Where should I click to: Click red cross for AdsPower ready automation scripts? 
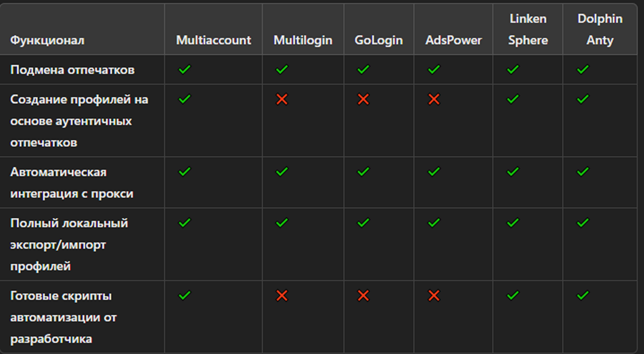pyautogui.click(x=434, y=296)
